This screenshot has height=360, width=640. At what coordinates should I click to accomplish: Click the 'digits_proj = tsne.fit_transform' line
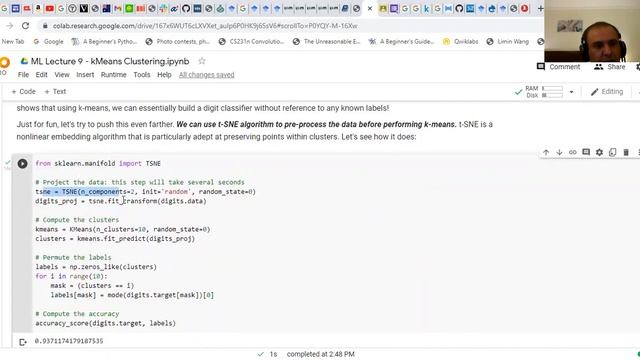click(121, 201)
